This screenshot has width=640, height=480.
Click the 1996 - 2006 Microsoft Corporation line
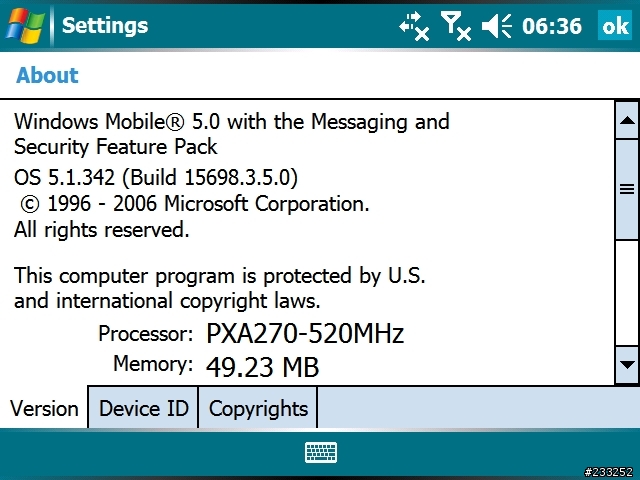[x=194, y=204]
